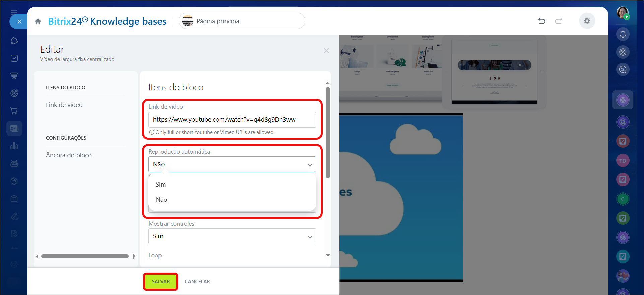Open the Mostrar controles dropdown
The width and height of the screenshot is (644, 295).
point(232,236)
